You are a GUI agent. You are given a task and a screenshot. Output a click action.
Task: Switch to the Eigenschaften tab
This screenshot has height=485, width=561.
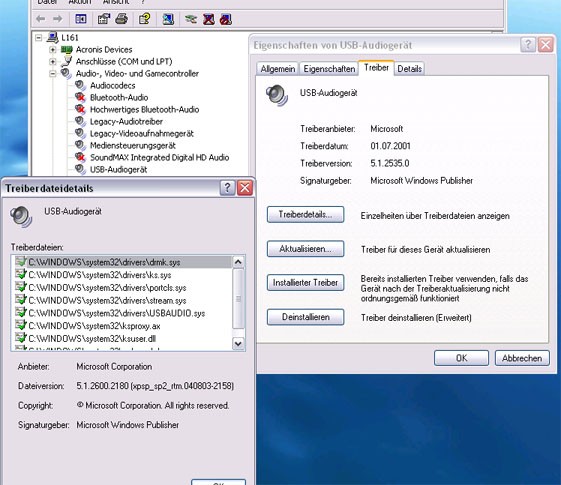[x=329, y=69]
